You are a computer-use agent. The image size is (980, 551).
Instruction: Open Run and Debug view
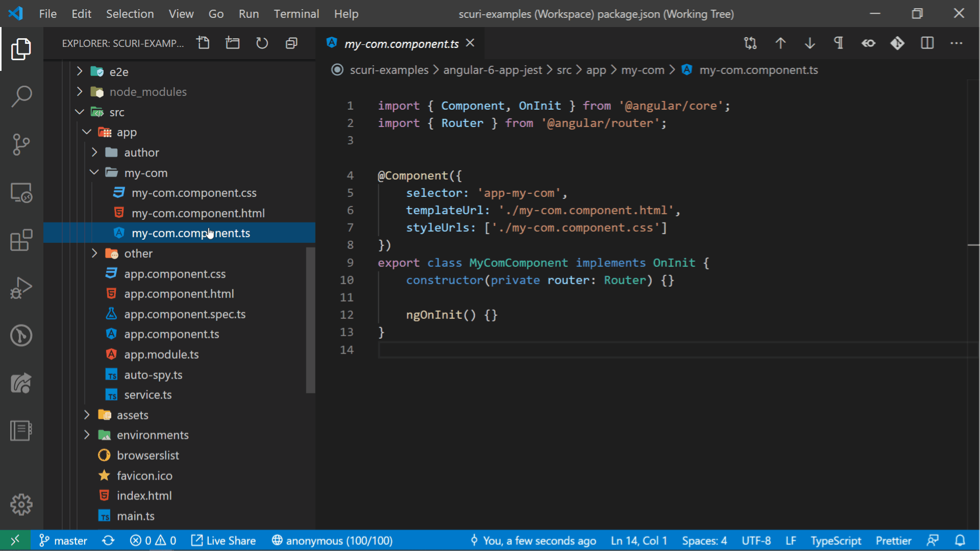(x=21, y=288)
